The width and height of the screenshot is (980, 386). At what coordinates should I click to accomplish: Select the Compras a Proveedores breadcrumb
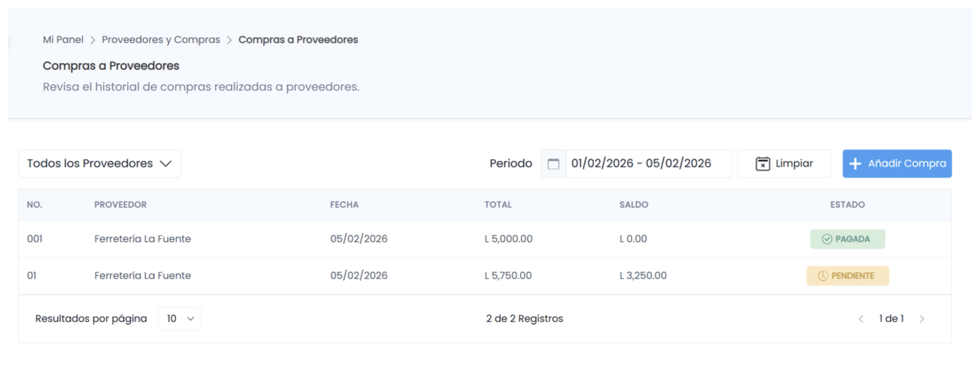click(298, 40)
